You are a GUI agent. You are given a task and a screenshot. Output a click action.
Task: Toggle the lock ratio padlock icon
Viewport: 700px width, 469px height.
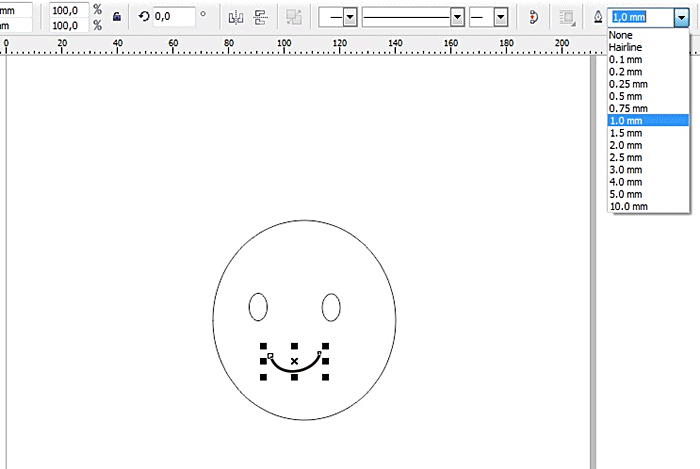click(117, 17)
